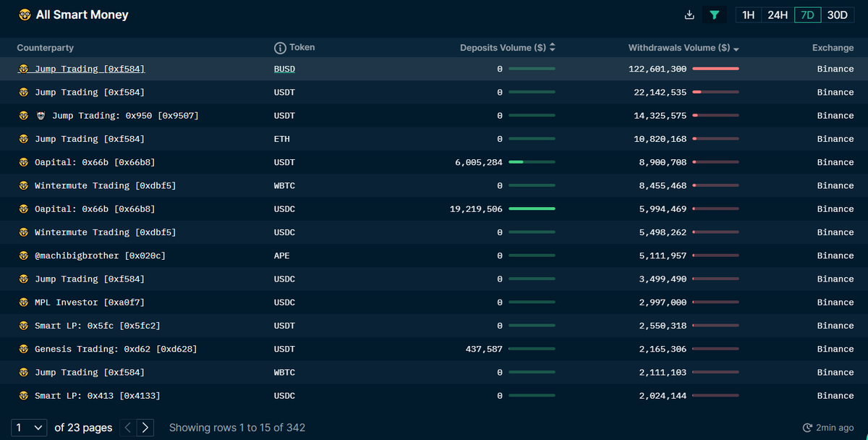Switch timeframe to 30D

click(837, 15)
